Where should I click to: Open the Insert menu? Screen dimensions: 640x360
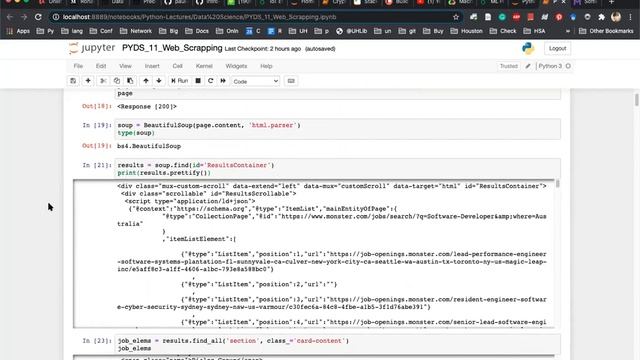tap(152, 66)
